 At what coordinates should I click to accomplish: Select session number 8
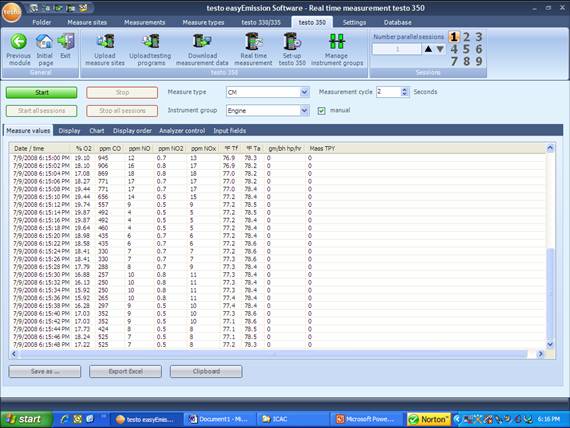pyautogui.click(x=466, y=61)
